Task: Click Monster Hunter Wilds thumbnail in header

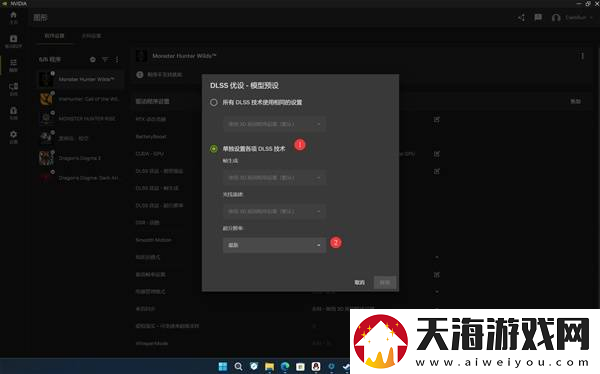Action: 141,56
